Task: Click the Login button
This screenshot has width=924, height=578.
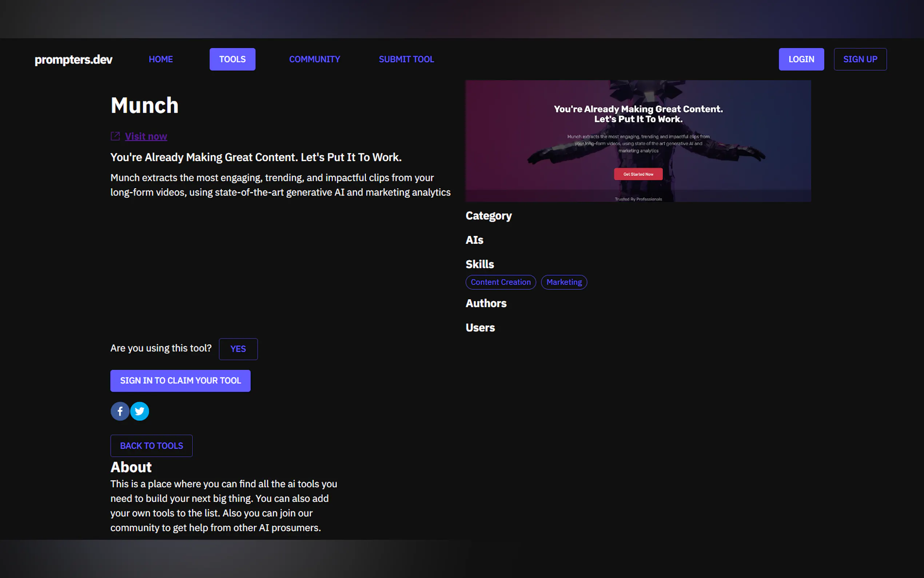Action: (x=801, y=59)
